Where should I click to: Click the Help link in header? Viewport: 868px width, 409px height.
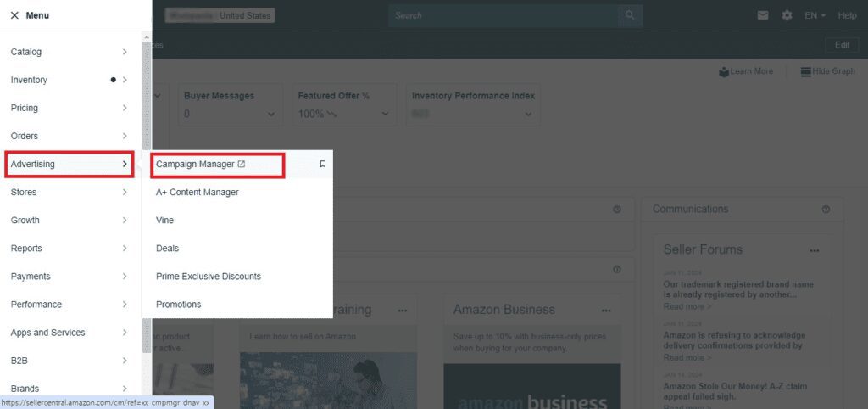(x=847, y=15)
